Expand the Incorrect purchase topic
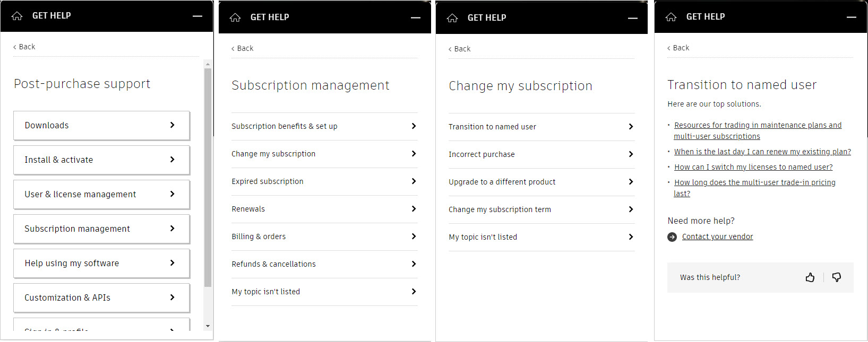Viewport: 868px width, 342px height. [x=542, y=154]
